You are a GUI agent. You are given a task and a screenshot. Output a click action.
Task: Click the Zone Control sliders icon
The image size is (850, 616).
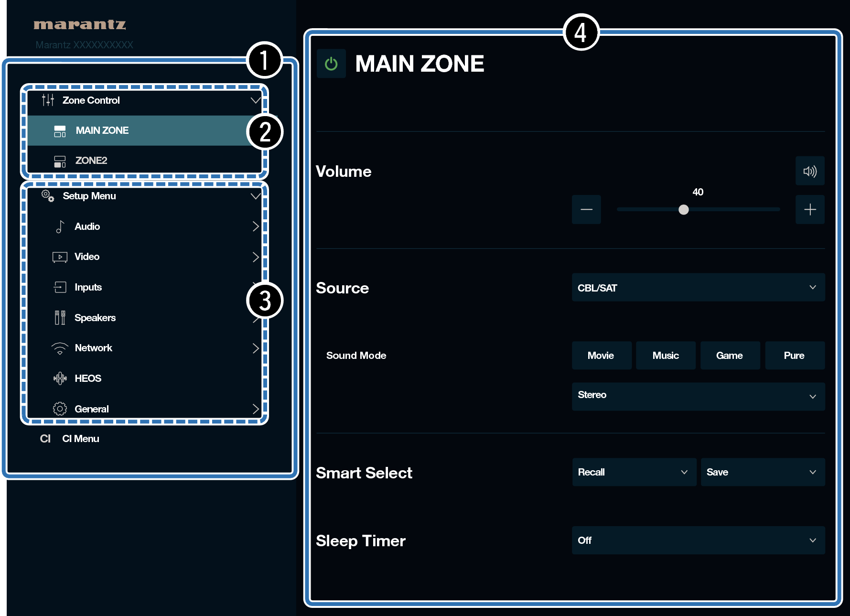point(48,100)
